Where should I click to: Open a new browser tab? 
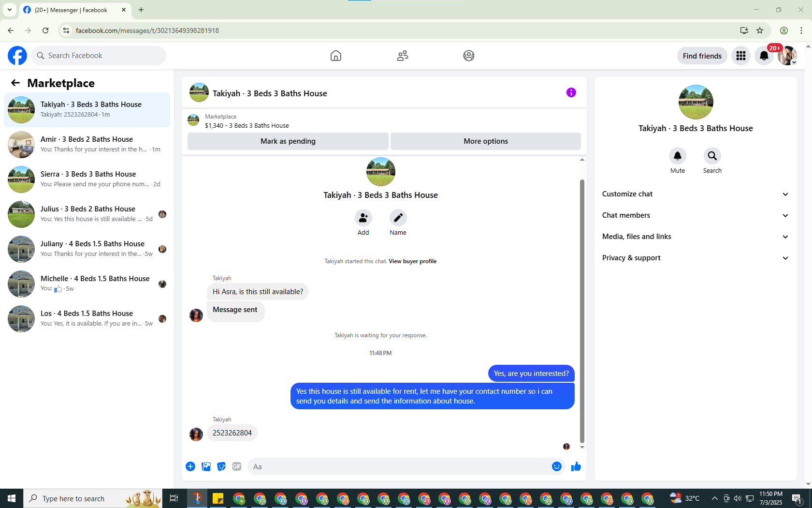pos(141,10)
